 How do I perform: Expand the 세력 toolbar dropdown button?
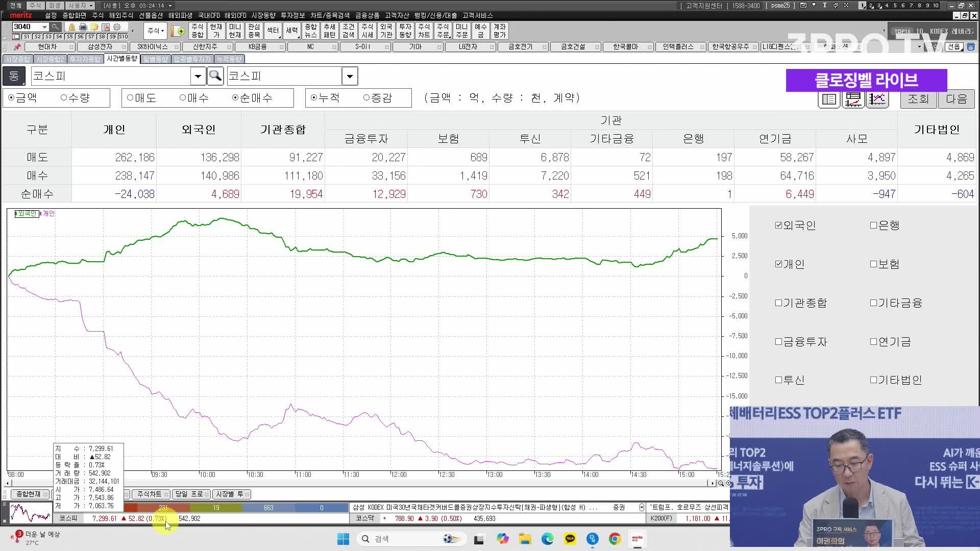(x=292, y=31)
